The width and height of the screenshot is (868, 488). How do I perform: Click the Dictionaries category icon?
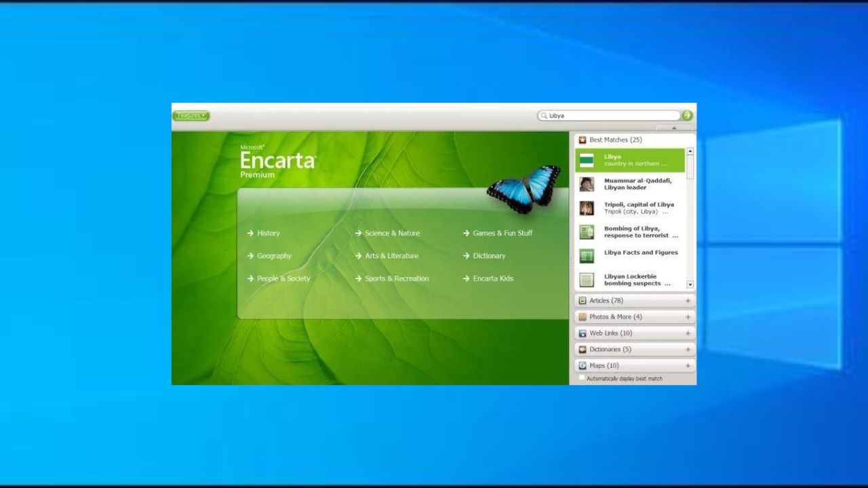(582, 349)
